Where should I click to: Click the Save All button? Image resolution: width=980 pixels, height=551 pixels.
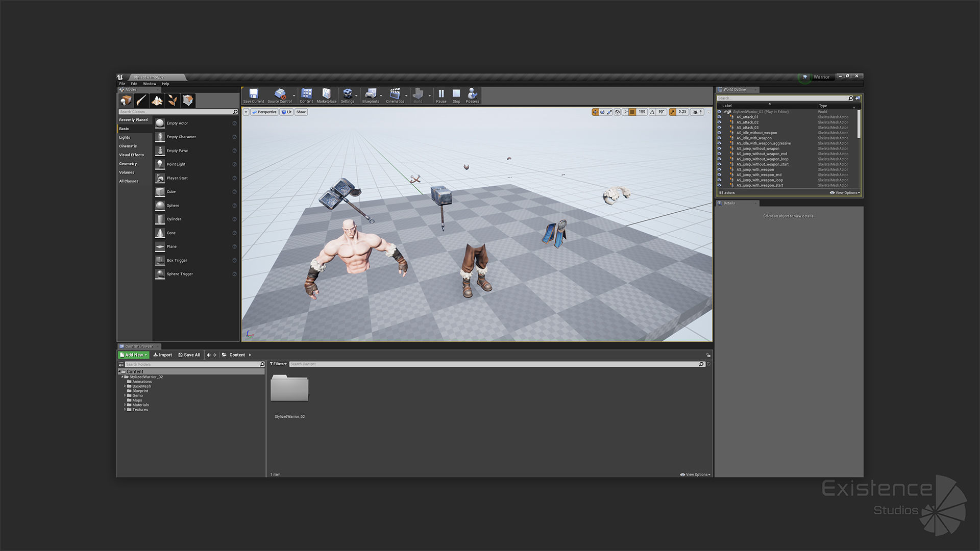coord(189,355)
